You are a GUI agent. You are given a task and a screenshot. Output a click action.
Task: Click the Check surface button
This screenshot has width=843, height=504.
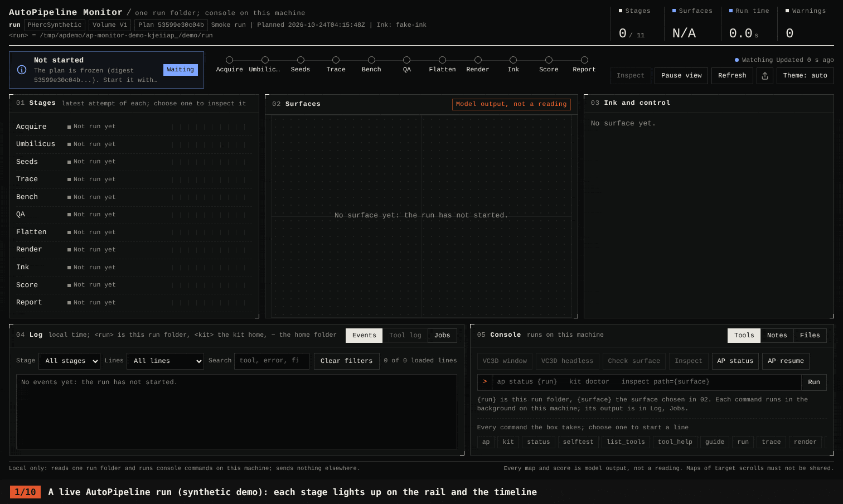[x=634, y=361]
